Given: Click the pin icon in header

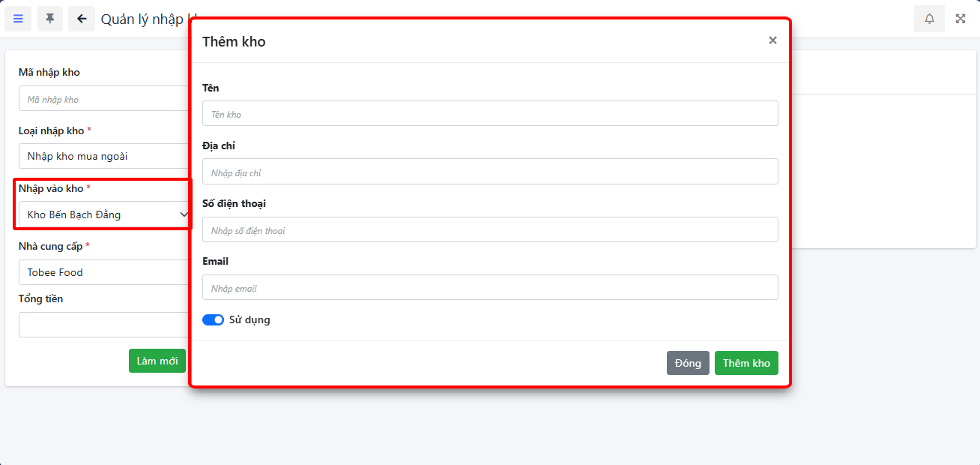Looking at the screenshot, I should pyautogui.click(x=50, y=19).
